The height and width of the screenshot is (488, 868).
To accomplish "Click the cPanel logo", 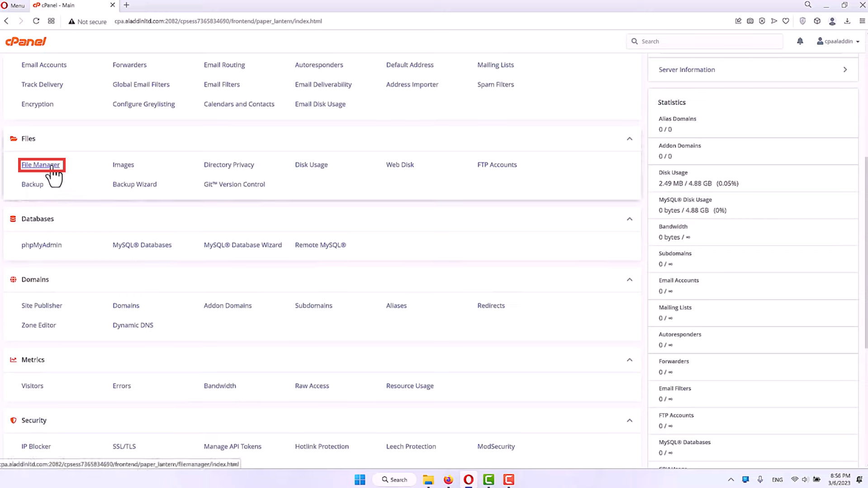I will coord(26,42).
